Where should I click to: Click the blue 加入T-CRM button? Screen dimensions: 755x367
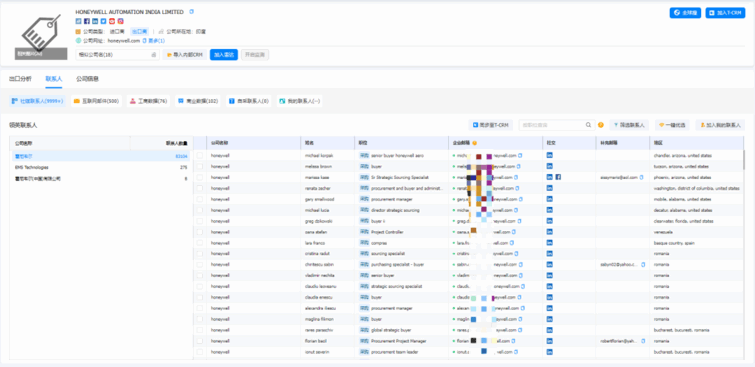coord(725,13)
